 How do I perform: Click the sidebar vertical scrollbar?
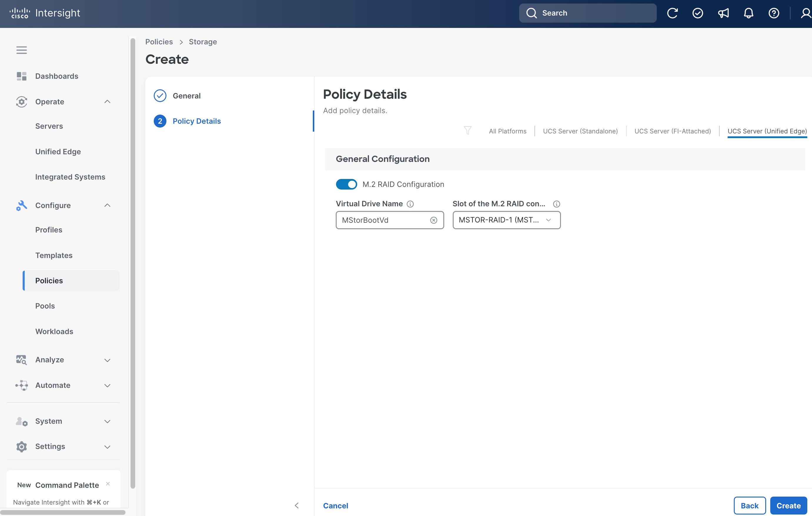pyautogui.click(x=133, y=263)
